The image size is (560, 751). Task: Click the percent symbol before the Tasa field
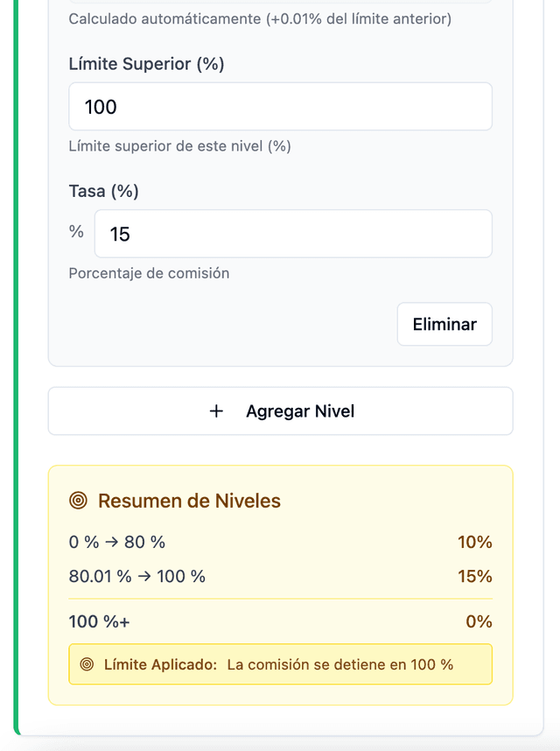77,232
